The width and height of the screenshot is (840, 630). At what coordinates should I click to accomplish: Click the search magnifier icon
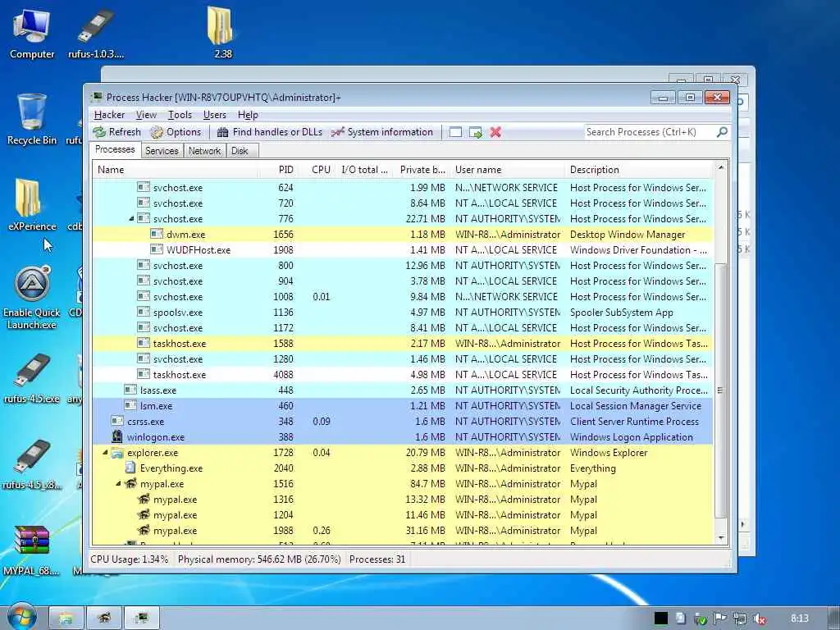pyautogui.click(x=722, y=132)
